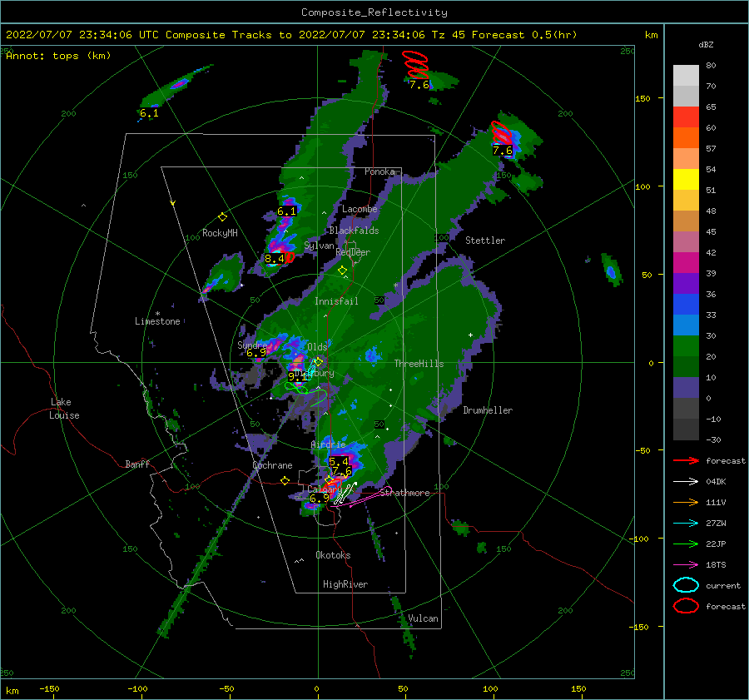Click the 20 dBZ green color swatch

(686, 346)
